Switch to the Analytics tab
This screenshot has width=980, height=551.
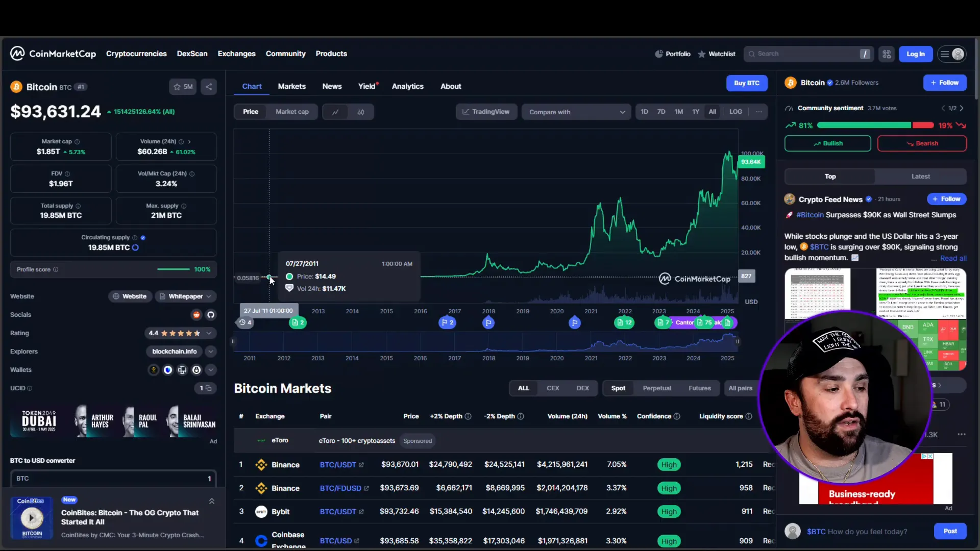click(x=407, y=86)
